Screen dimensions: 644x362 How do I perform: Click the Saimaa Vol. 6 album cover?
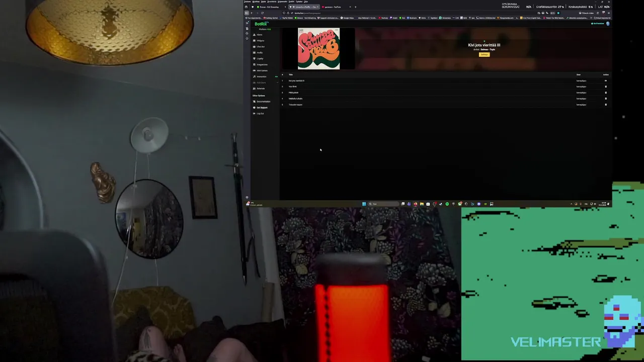point(318,49)
